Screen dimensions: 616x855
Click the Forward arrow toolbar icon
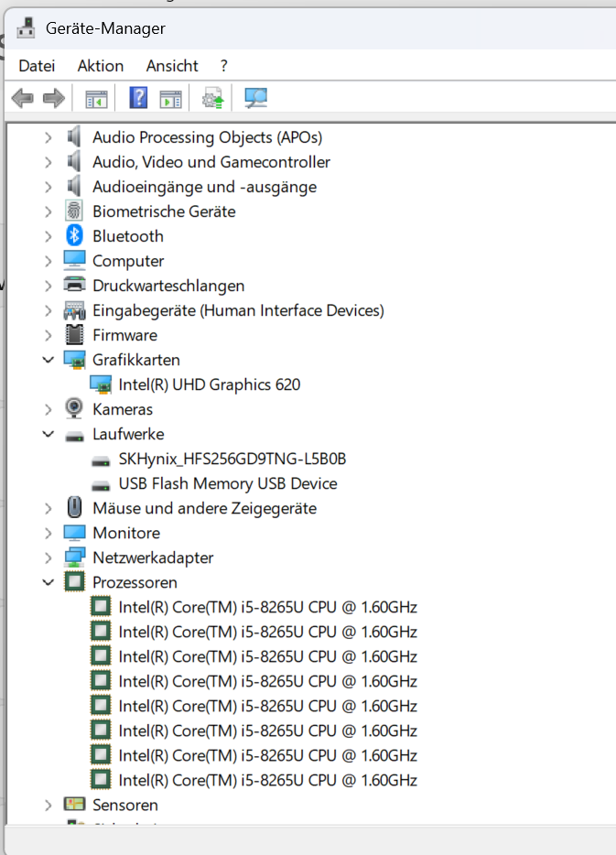point(53,99)
